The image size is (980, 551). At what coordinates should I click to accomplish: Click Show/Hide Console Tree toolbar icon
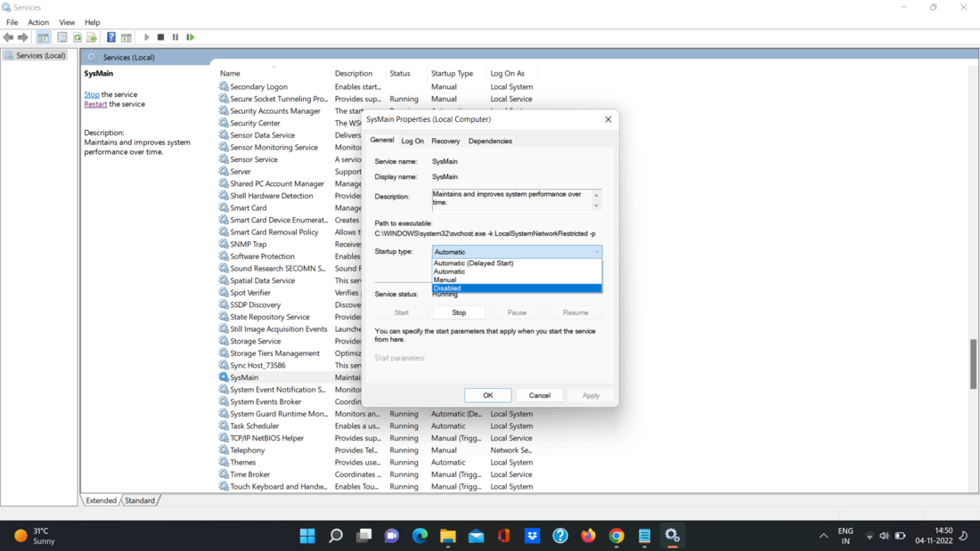tap(43, 37)
